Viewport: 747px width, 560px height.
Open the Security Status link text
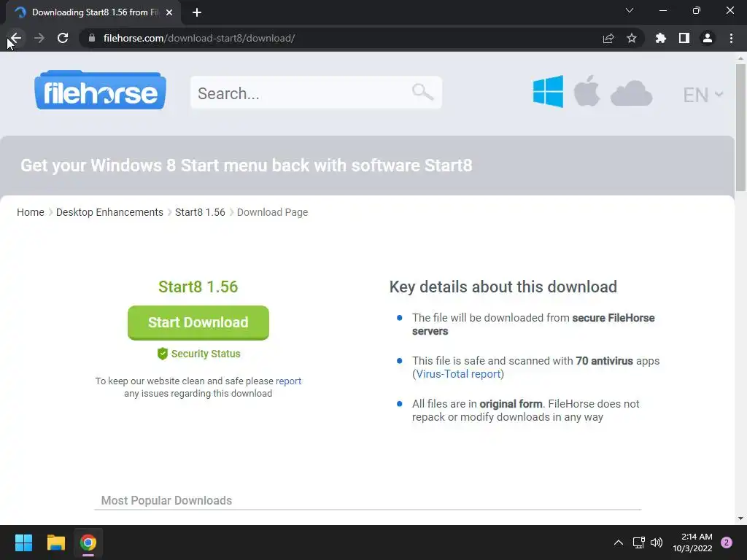206,354
